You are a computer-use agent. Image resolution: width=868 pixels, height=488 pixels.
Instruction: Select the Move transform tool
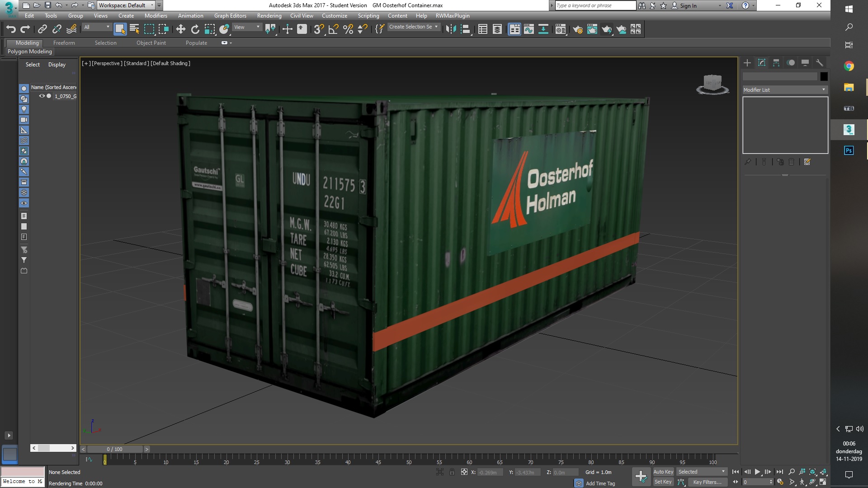coord(180,29)
